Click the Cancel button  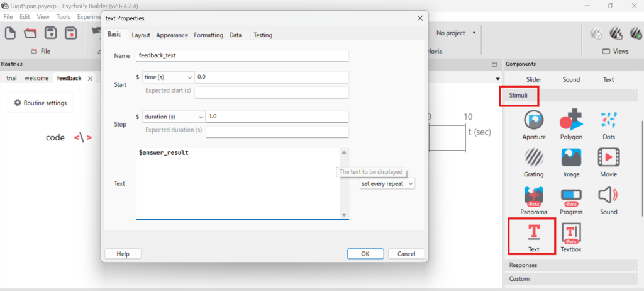click(406, 253)
